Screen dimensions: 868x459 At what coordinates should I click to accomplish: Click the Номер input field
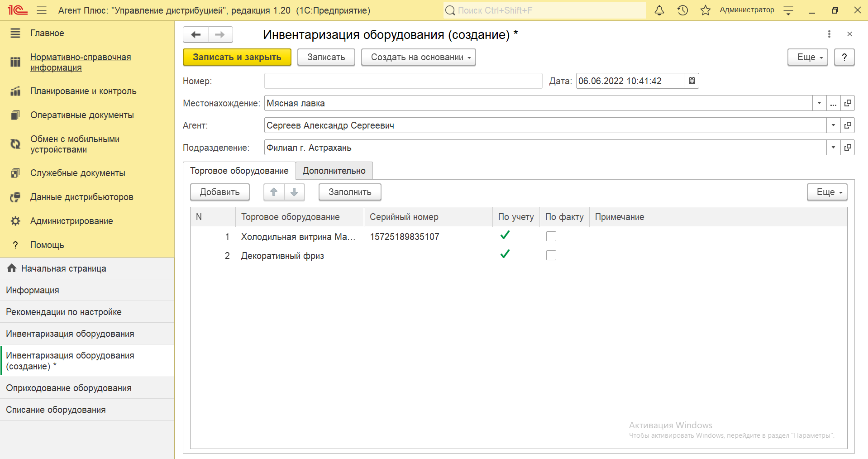click(x=403, y=81)
